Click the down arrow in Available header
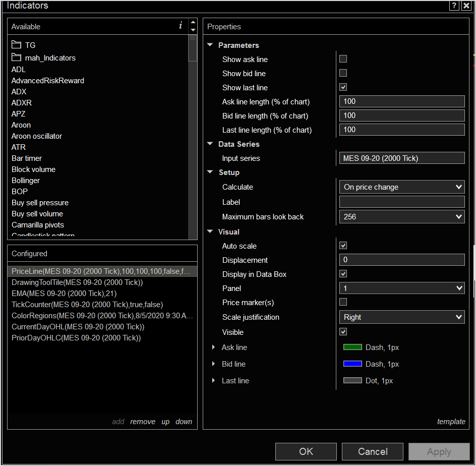Image resolution: width=476 pixels, height=466 pixels. pyautogui.click(x=193, y=30)
